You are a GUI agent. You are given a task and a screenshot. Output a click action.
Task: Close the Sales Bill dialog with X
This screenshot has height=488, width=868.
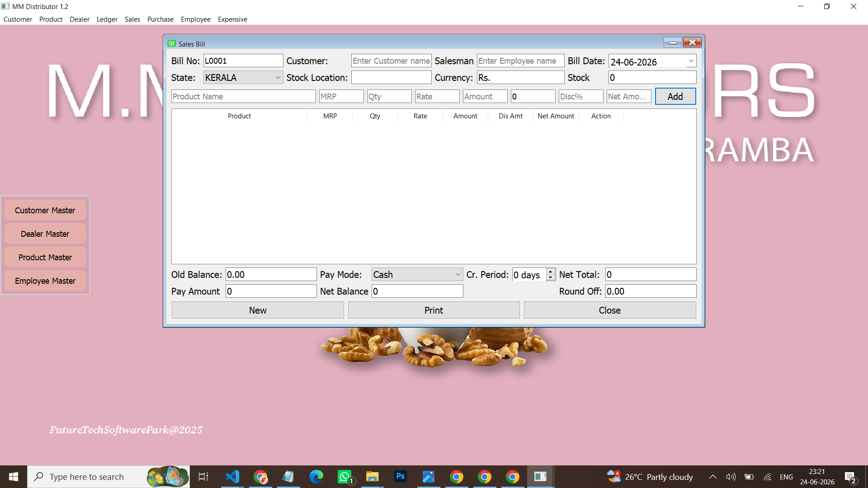coord(692,42)
